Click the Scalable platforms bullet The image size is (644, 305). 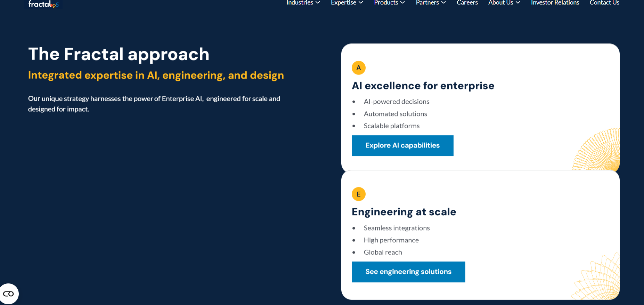pos(392,126)
